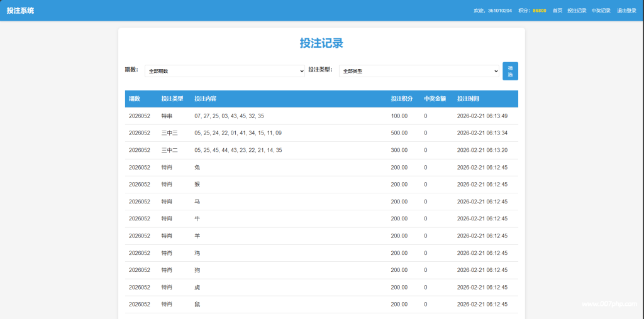Image resolution: width=644 pixels, height=319 pixels.
Task: Click the 100.00 bet points cell
Action: [399, 116]
